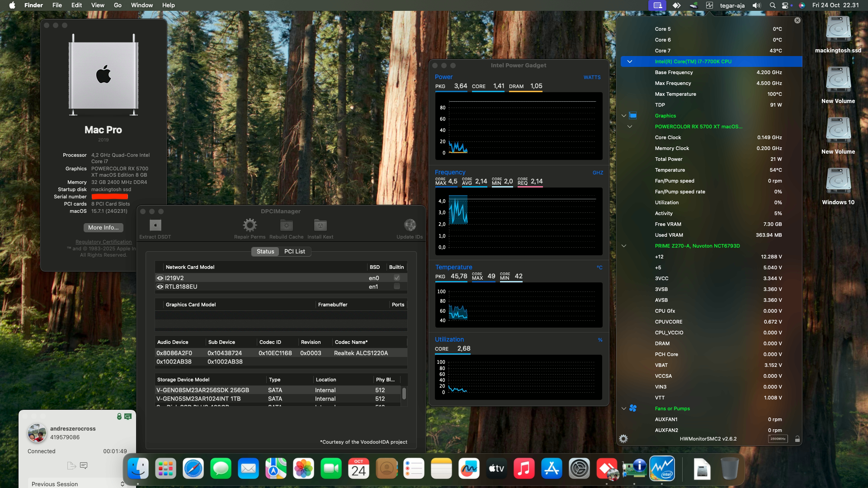This screenshot has height=488, width=868.
Task: Collapse the Fans or Pumps section
Action: pyautogui.click(x=624, y=408)
